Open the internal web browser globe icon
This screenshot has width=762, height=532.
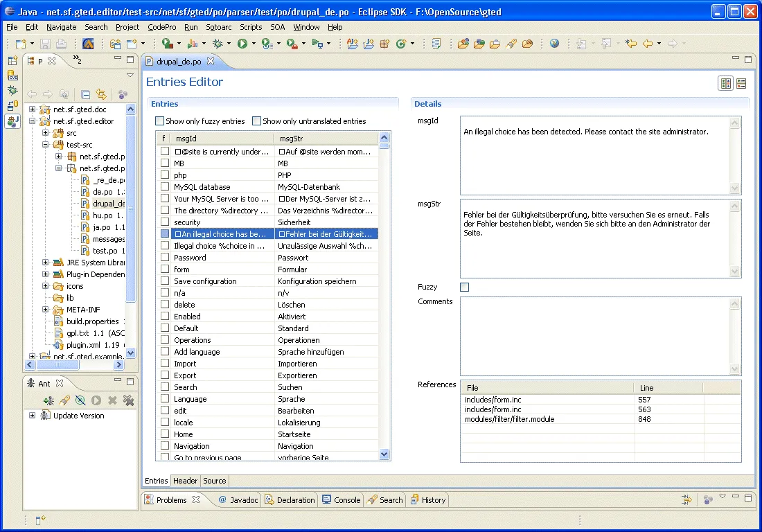(x=553, y=43)
